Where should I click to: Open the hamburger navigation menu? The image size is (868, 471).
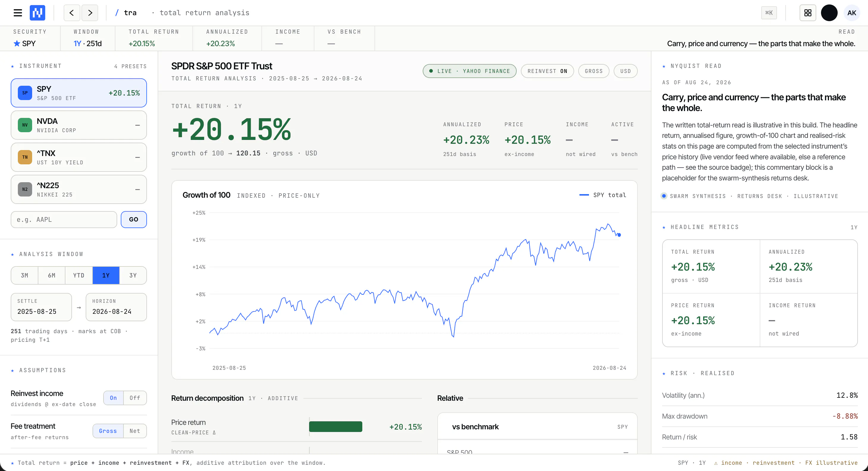click(x=18, y=13)
